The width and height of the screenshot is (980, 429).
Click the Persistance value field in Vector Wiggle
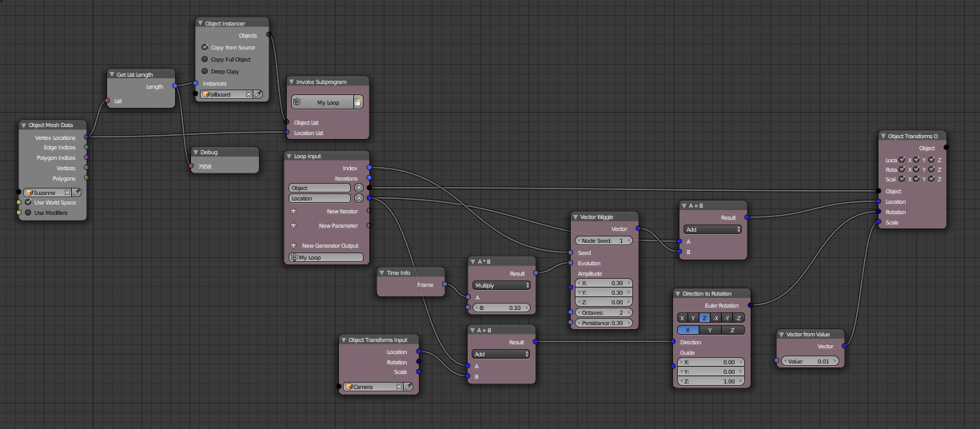click(604, 323)
